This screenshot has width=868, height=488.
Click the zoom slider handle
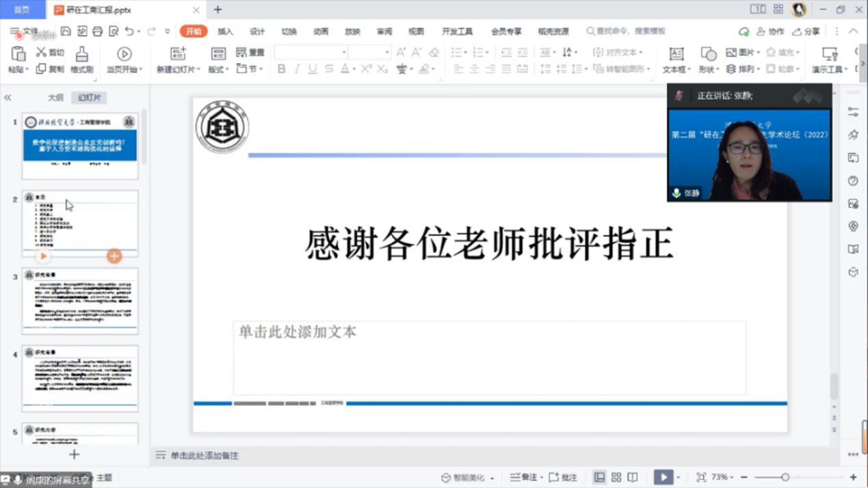tap(785, 477)
